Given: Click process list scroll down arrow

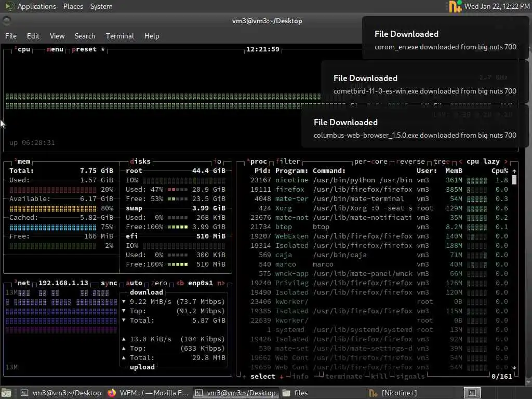Looking at the screenshot, I should (514, 367).
